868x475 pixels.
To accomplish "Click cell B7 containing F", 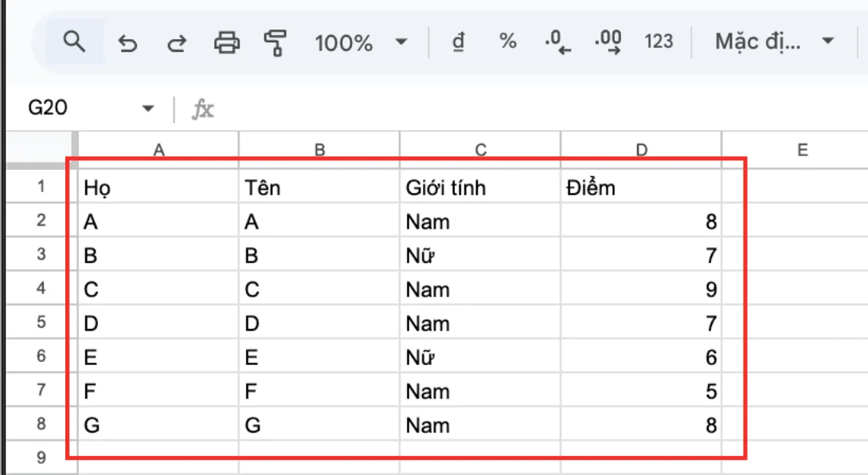I will 319,391.
